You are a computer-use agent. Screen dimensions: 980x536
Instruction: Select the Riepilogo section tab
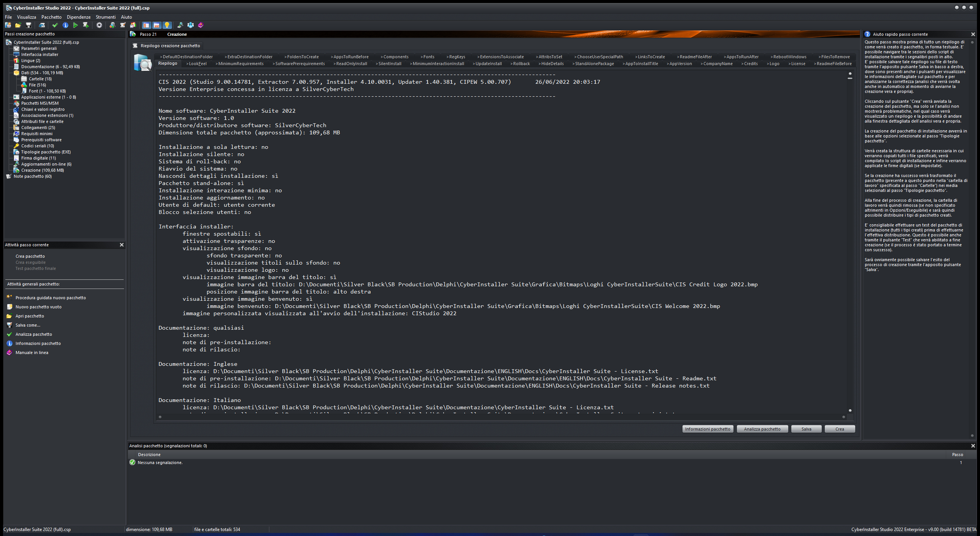[168, 64]
